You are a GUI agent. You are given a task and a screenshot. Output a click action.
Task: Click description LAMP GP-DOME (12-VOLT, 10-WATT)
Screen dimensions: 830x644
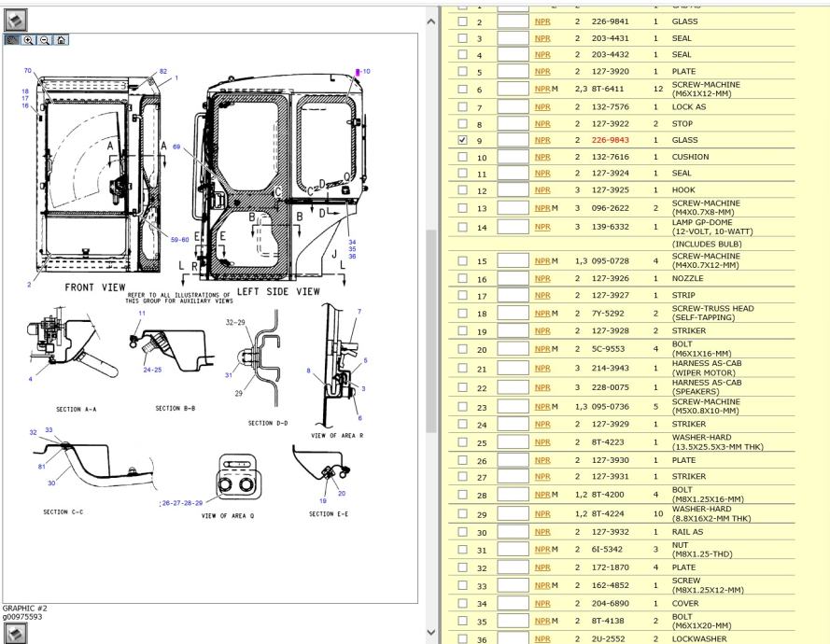point(712,227)
